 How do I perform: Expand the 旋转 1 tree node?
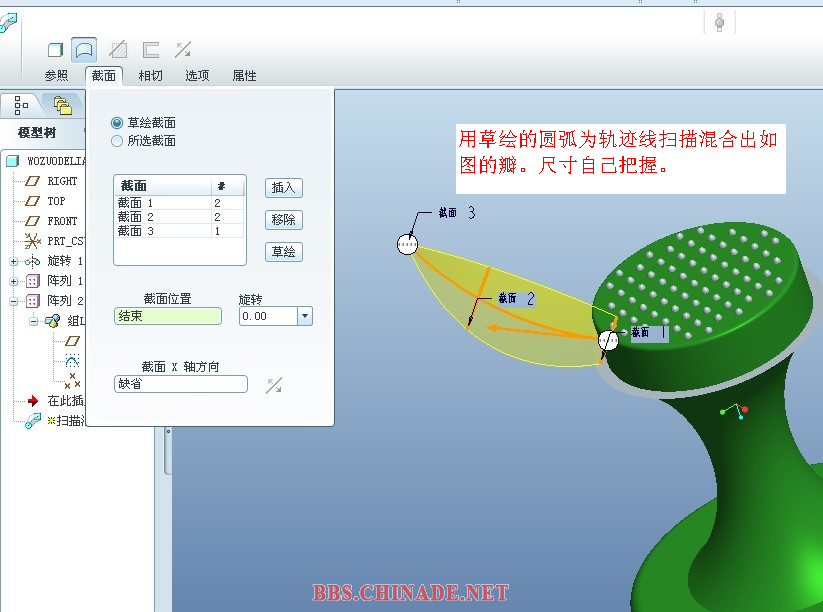tap(14, 261)
